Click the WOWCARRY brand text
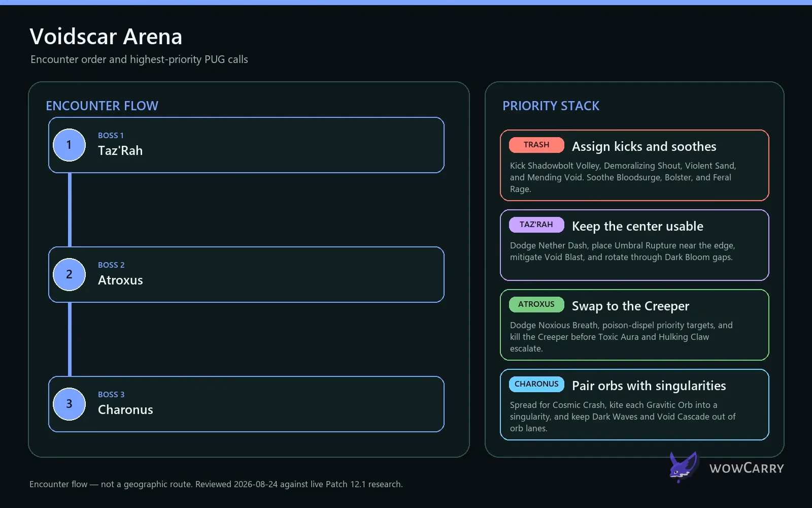812x508 pixels. pyautogui.click(x=747, y=468)
